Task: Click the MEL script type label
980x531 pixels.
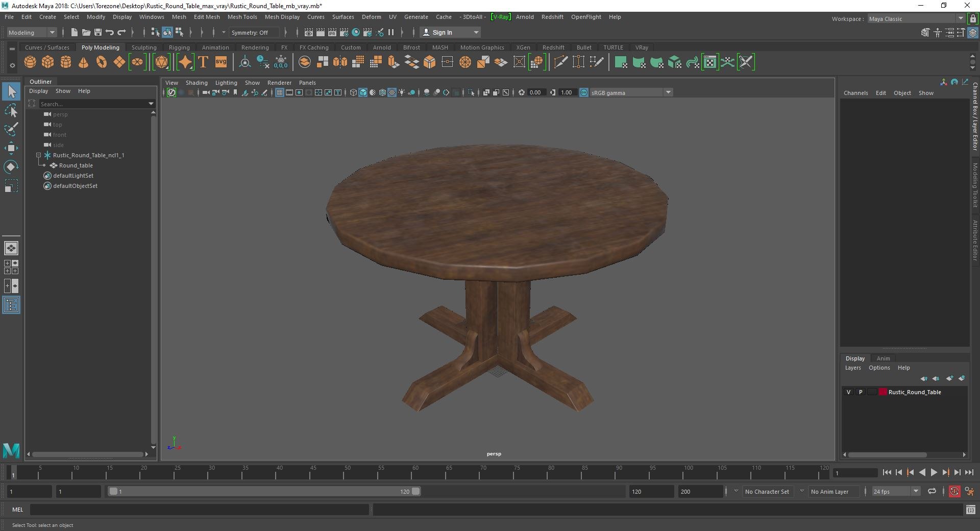Action: (18, 510)
